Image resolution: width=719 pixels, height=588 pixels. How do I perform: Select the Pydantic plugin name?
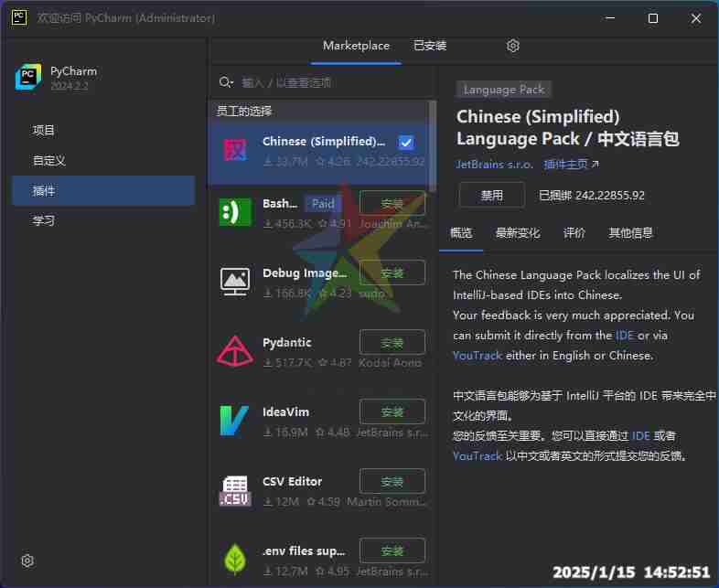pyautogui.click(x=287, y=342)
